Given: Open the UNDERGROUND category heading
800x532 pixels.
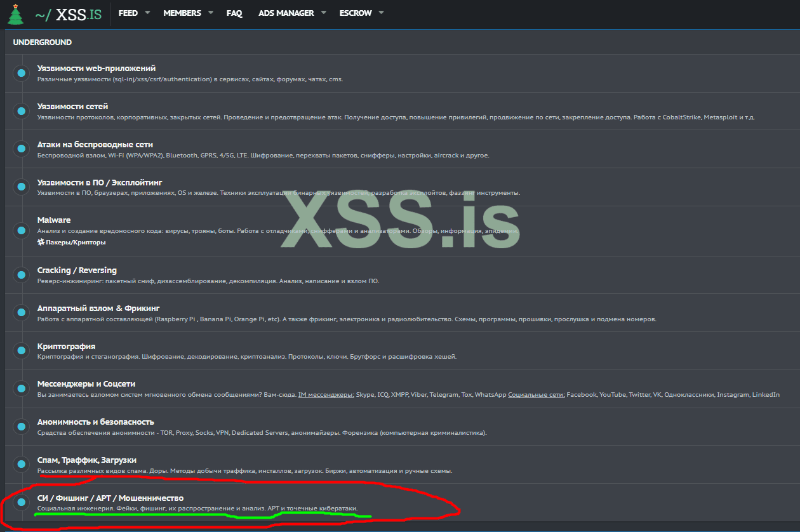Looking at the screenshot, I should 43,43.
